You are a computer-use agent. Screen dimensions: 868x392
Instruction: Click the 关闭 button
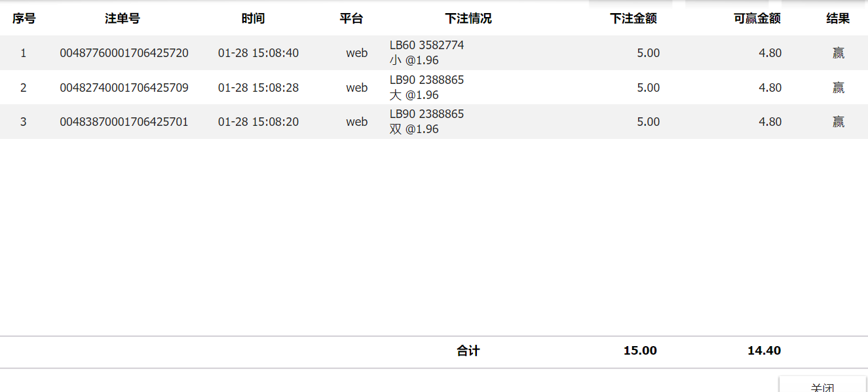pos(822,386)
